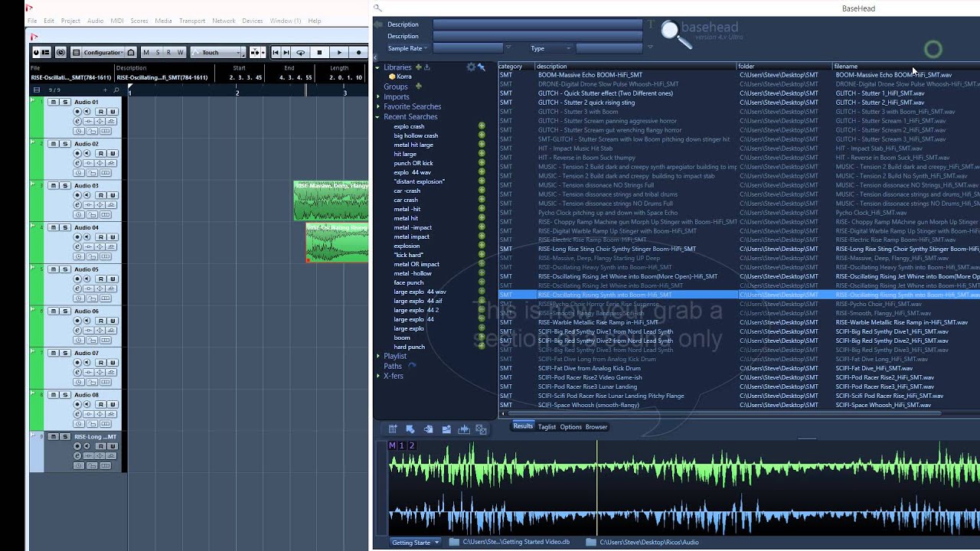Screen dimensions: 980x551
Task: Click the M channel button on waveform
Action: (x=392, y=445)
